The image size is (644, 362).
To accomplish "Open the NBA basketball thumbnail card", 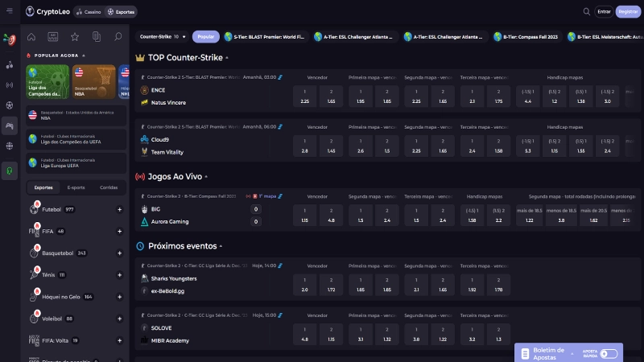I will click(x=93, y=81).
